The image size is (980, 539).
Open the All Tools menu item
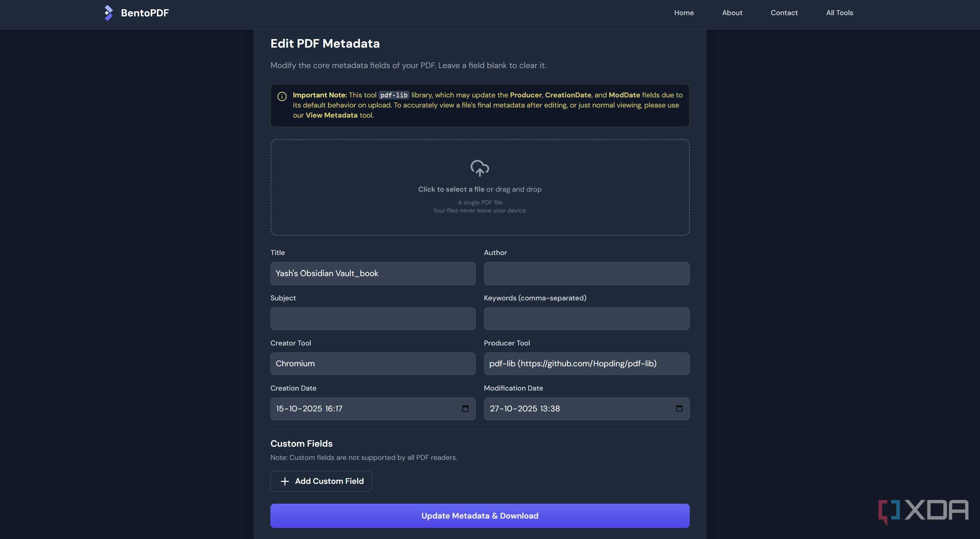839,13
